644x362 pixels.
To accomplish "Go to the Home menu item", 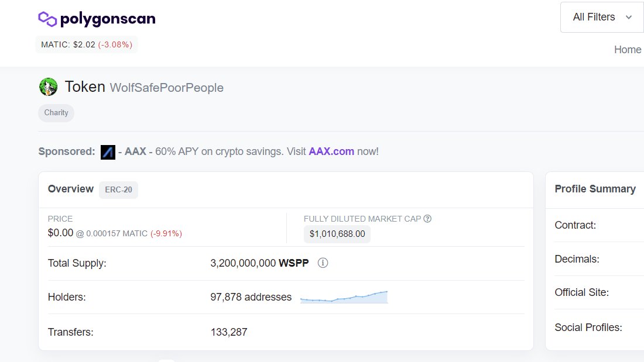I will pos(628,50).
